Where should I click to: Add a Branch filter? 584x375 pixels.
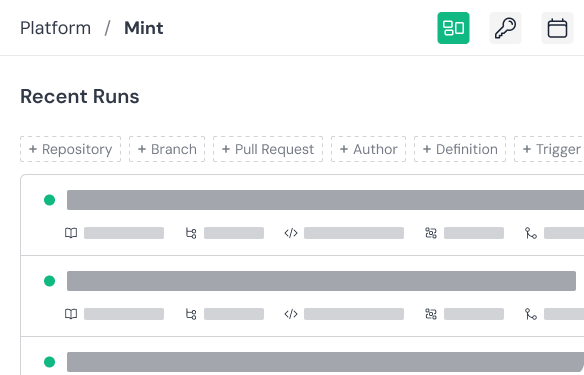[x=167, y=149]
